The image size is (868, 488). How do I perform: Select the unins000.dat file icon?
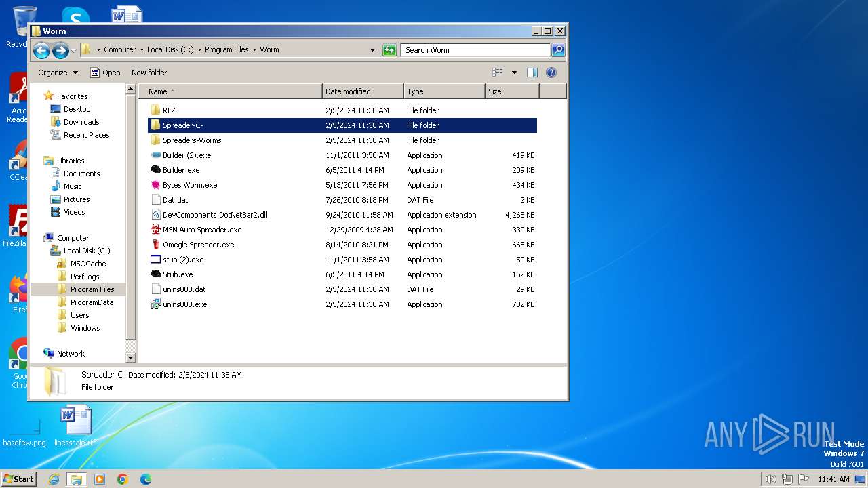pos(155,289)
